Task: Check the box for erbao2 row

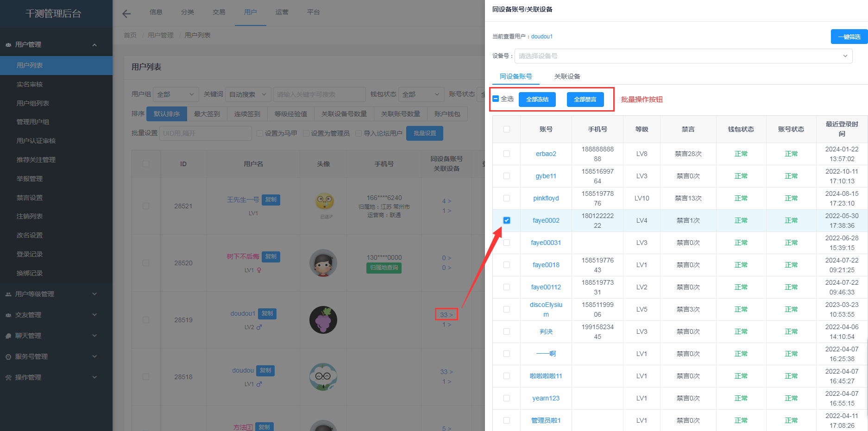Action: (x=507, y=154)
